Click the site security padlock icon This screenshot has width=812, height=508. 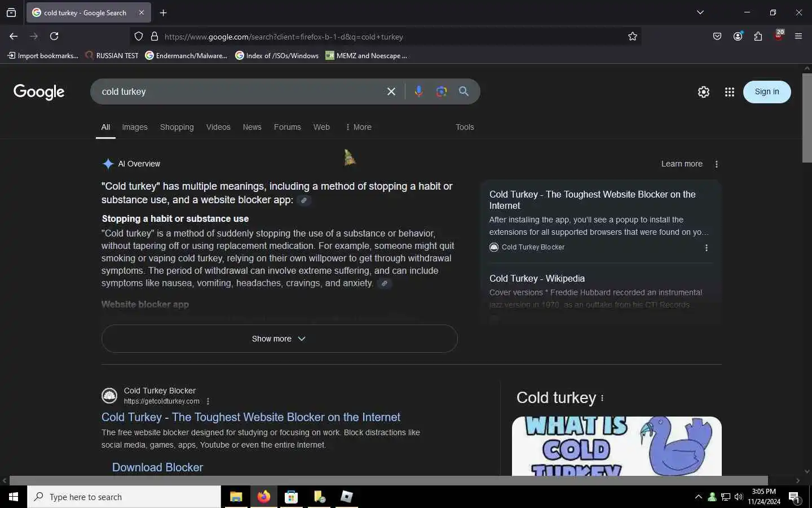click(155, 37)
